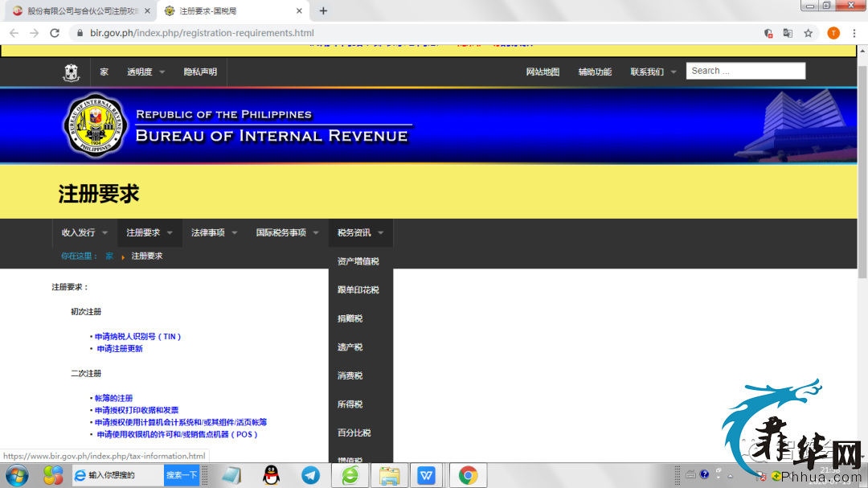Open 网站地图 in the top navigation

[542, 72]
